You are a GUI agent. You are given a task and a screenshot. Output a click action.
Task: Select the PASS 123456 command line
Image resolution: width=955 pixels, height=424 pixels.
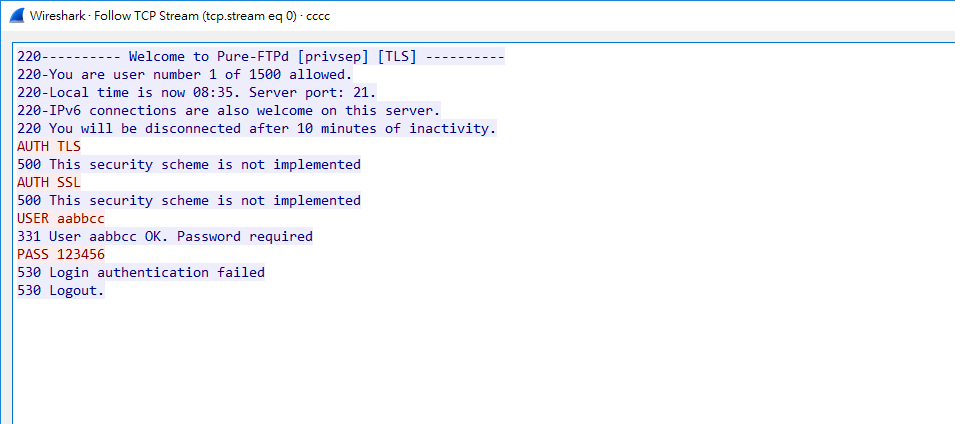coord(61,254)
